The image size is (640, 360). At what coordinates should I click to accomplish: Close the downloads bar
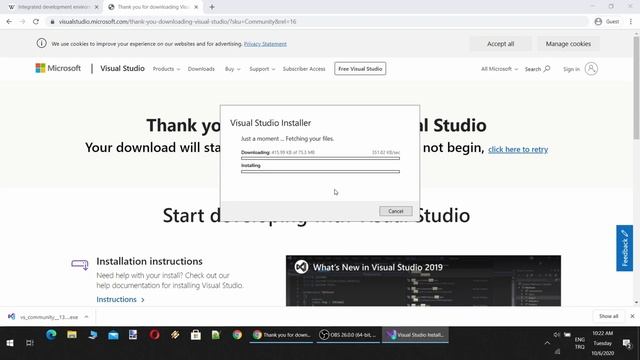point(632,316)
